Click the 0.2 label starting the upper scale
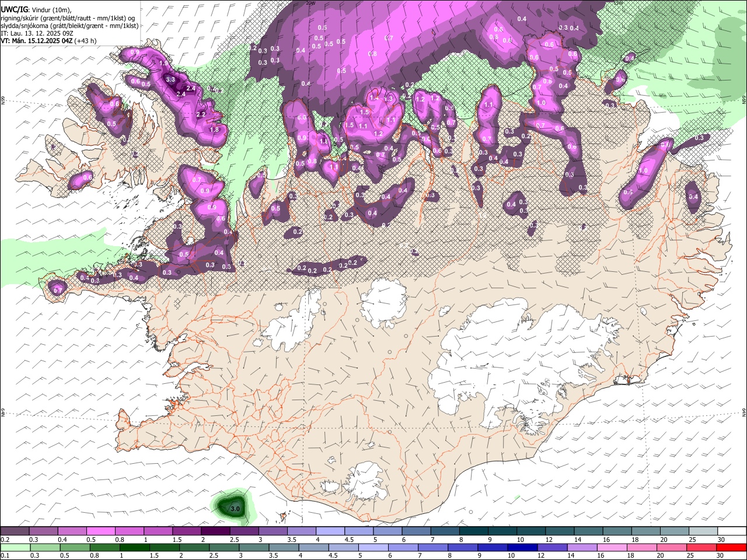Image resolution: width=747 pixels, height=560 pixels. [5, 540]
